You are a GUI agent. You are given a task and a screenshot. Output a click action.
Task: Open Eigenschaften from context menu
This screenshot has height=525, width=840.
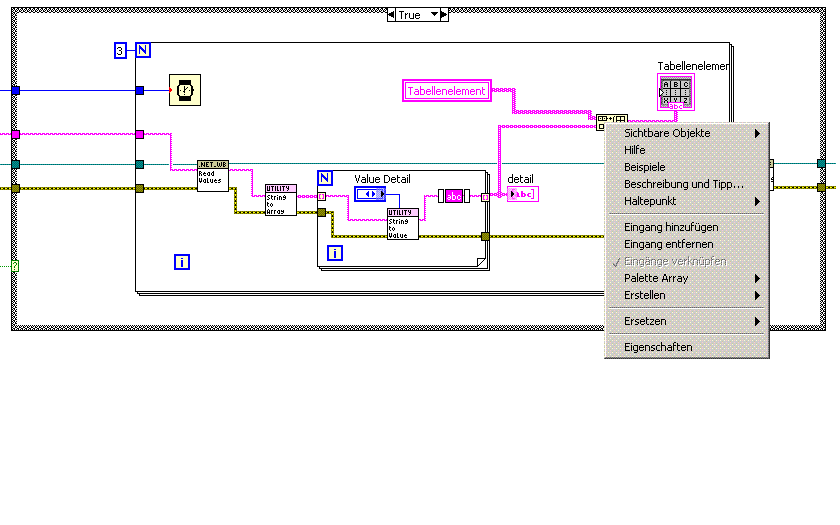687,348
